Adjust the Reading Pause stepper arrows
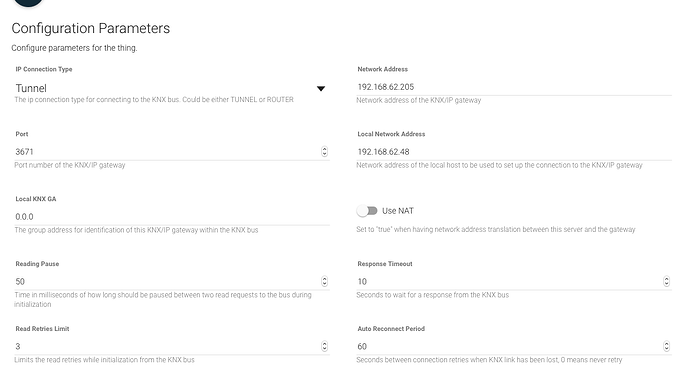The width and height of the screenshot is (690, 366). tap(324, 282)
